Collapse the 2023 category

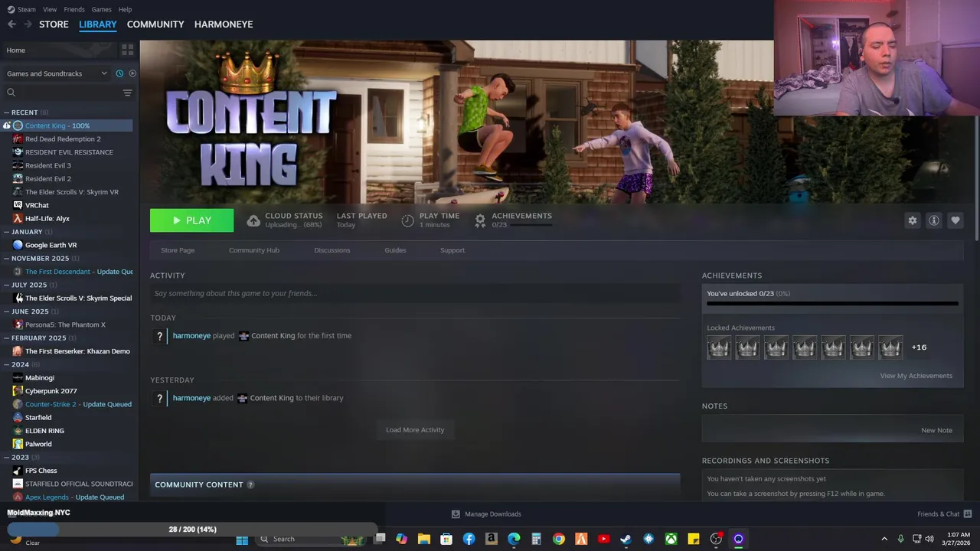pyautogui.click(x=7, y=458)
